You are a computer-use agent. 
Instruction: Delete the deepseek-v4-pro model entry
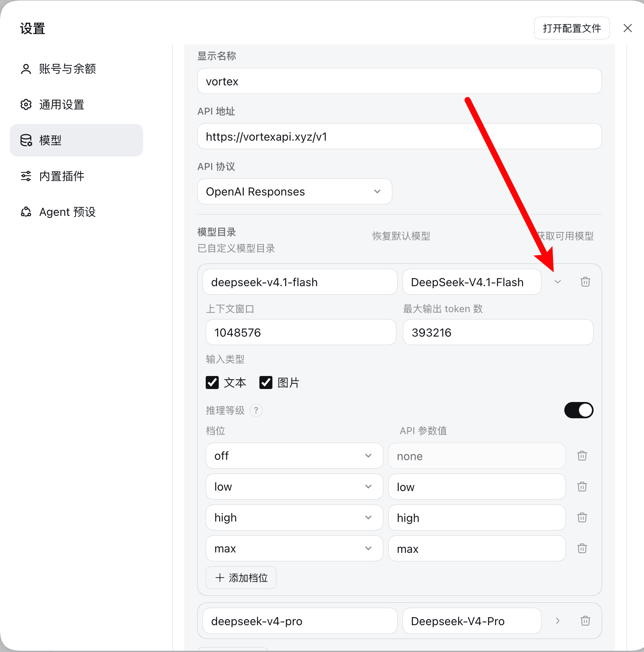[x=585, y=621]
